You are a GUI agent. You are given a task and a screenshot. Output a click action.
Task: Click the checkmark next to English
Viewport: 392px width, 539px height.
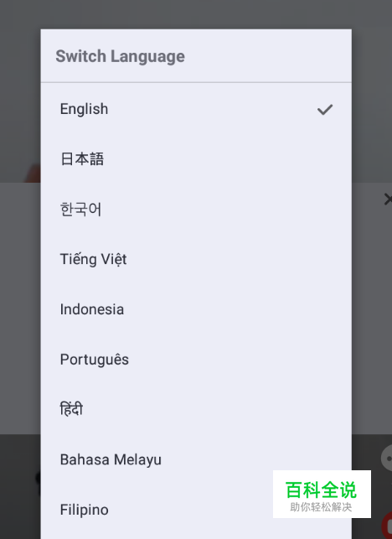(325, 110)
